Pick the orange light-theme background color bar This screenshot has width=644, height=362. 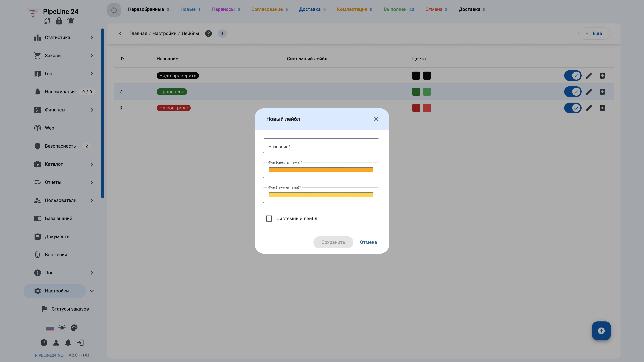point(321,170)
